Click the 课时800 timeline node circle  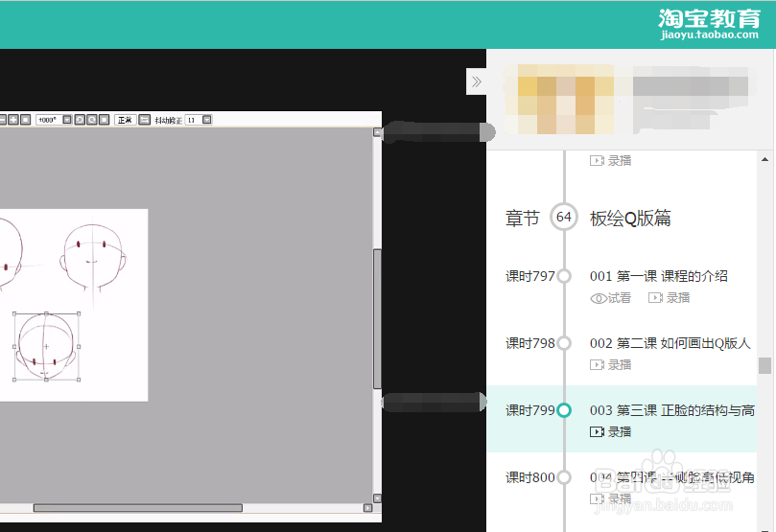click(564, 477)
